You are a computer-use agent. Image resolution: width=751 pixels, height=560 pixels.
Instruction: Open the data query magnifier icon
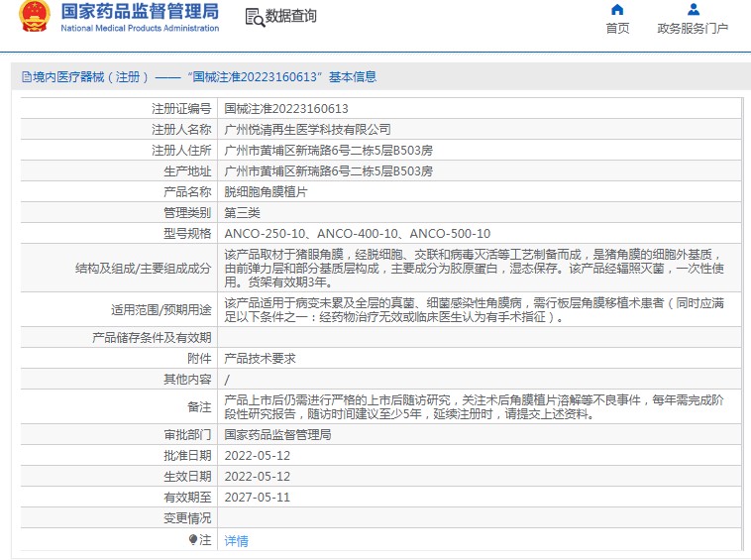[x=255, y=18]
